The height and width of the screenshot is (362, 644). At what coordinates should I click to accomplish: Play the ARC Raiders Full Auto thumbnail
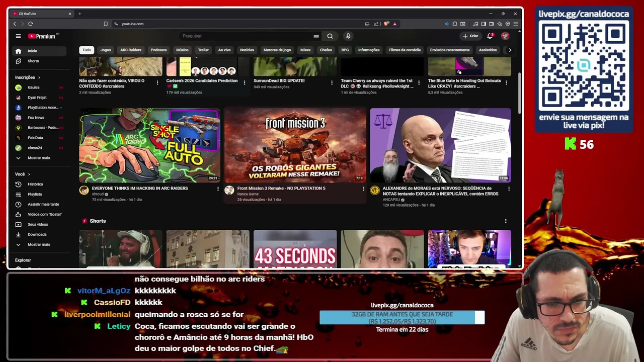149,145
